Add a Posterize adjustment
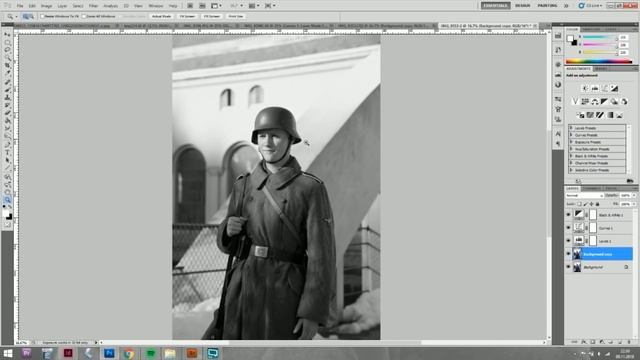Screen dimensions: 640x360 590,115
